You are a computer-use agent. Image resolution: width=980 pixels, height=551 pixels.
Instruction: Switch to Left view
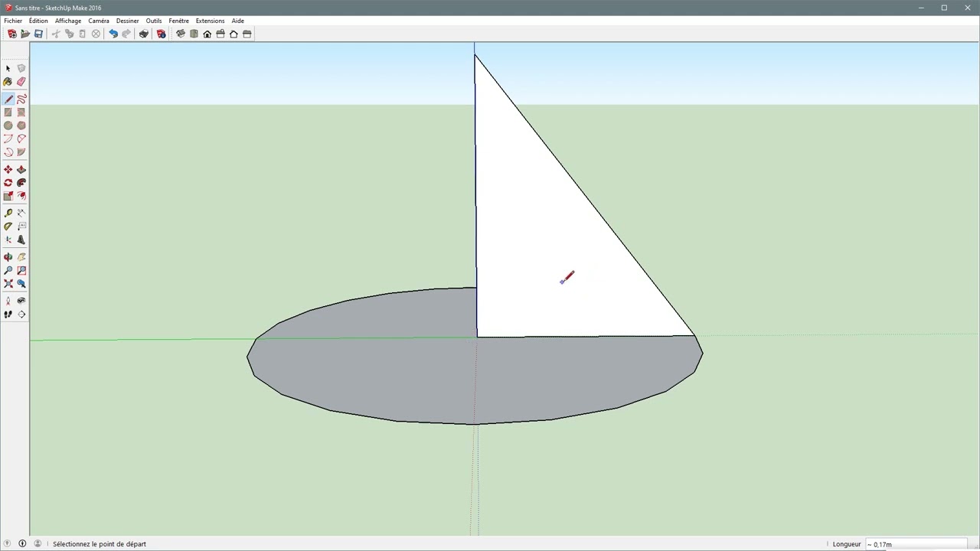(x=247, y=34)
